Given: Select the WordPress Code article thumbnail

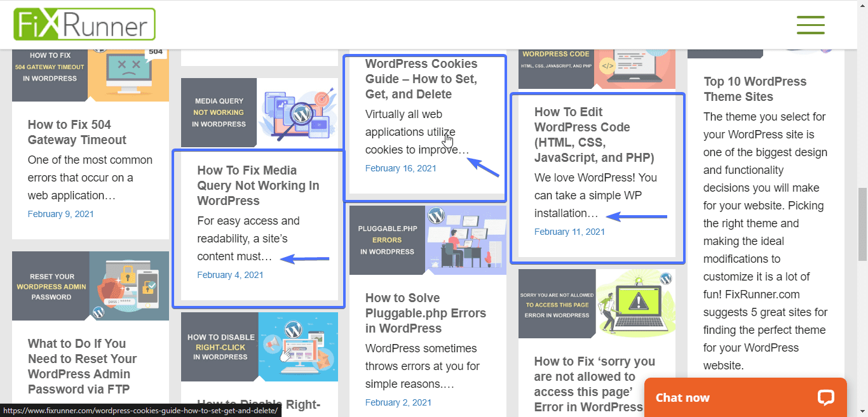Looking at the screenshot, I should click(x=597, y=69).
